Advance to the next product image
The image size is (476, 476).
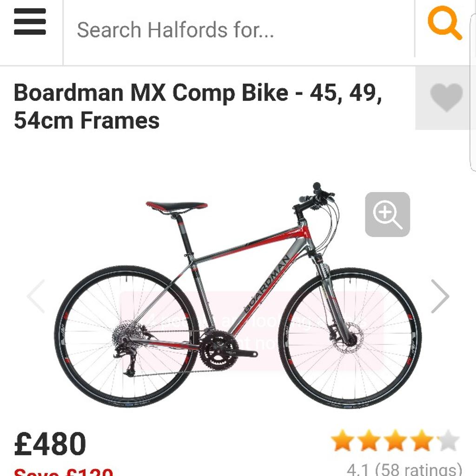tap(440, 296)
